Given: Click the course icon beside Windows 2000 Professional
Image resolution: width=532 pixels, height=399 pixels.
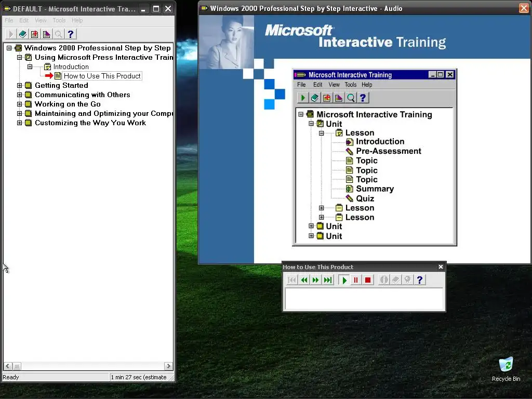Looking at the screenshot, I should 18,48.
